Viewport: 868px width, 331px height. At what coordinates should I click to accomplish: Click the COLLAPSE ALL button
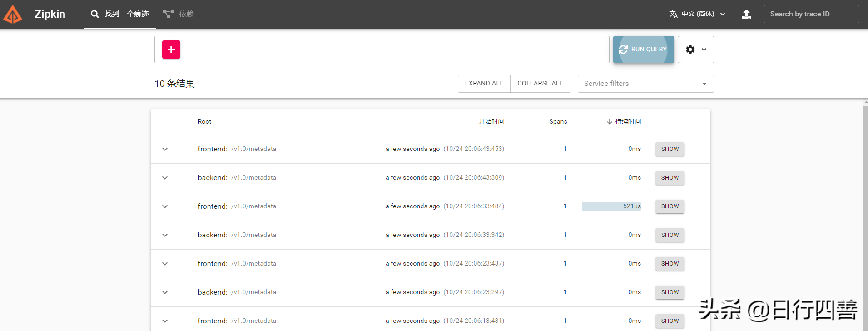coord(540,84)
